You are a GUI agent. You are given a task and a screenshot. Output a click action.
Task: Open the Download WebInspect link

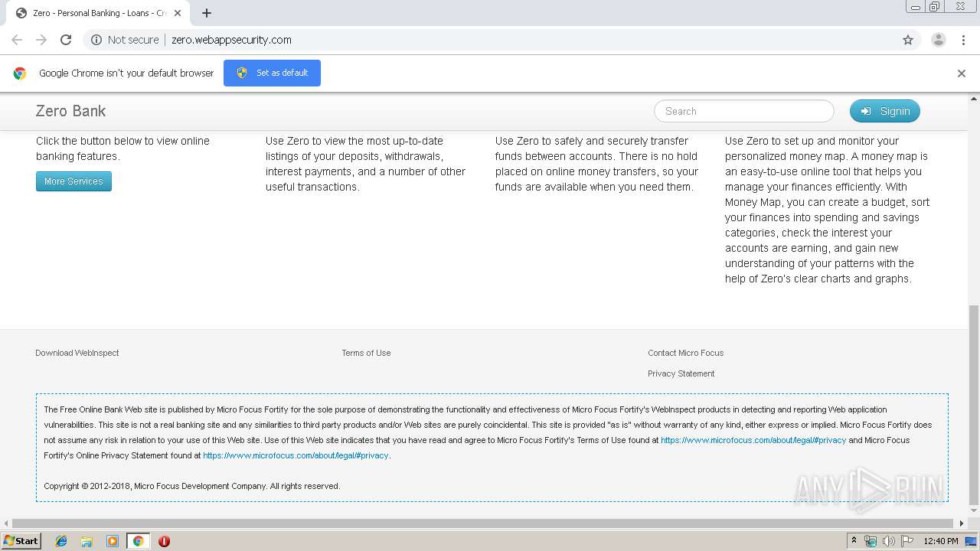pyautogui.click(x=77, y=353)
